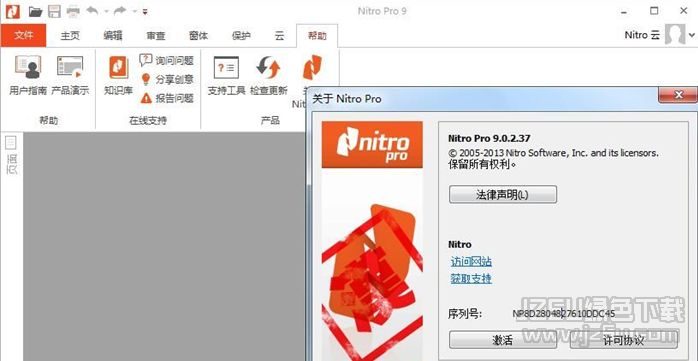Open the 页面 pages side panel
This screenshot has height=361, width=698.
click(x=12, y=155)
